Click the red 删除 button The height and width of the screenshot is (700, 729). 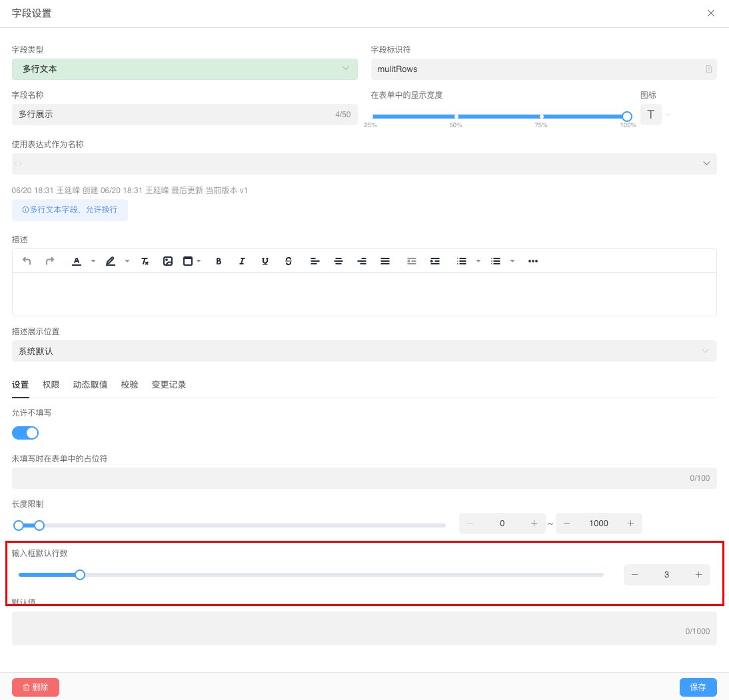click(x=35, y=687)
